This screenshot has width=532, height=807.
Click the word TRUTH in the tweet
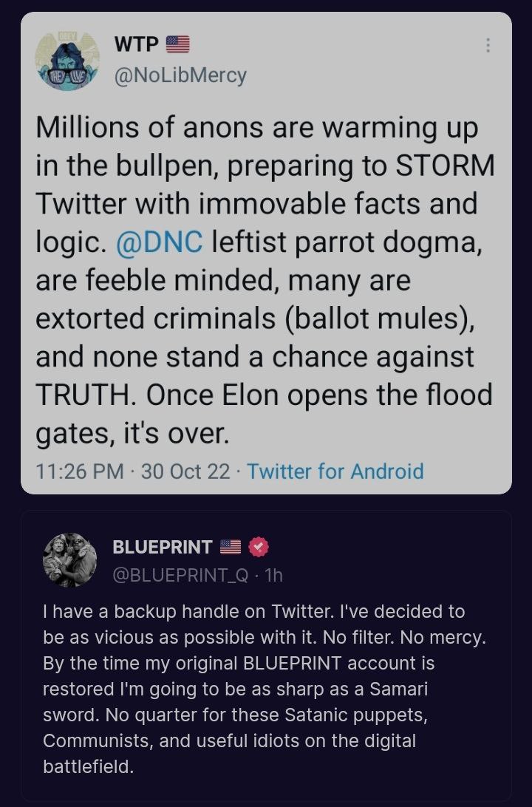click(x=85, y=395)
